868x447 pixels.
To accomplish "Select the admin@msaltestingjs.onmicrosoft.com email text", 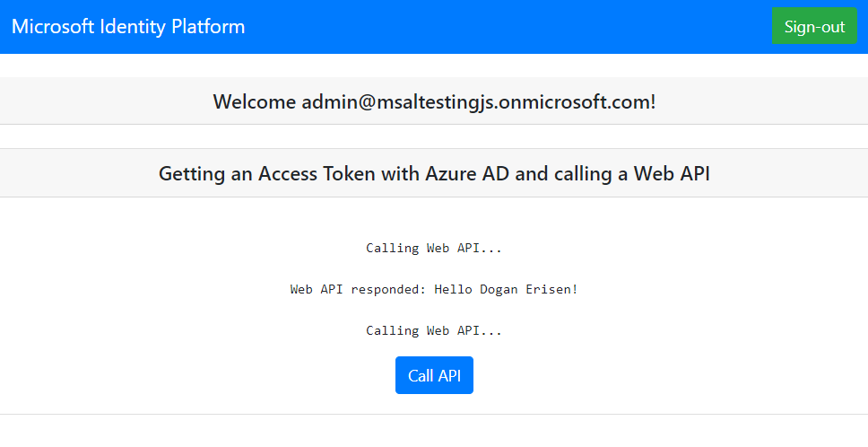I will pos(476,102).
